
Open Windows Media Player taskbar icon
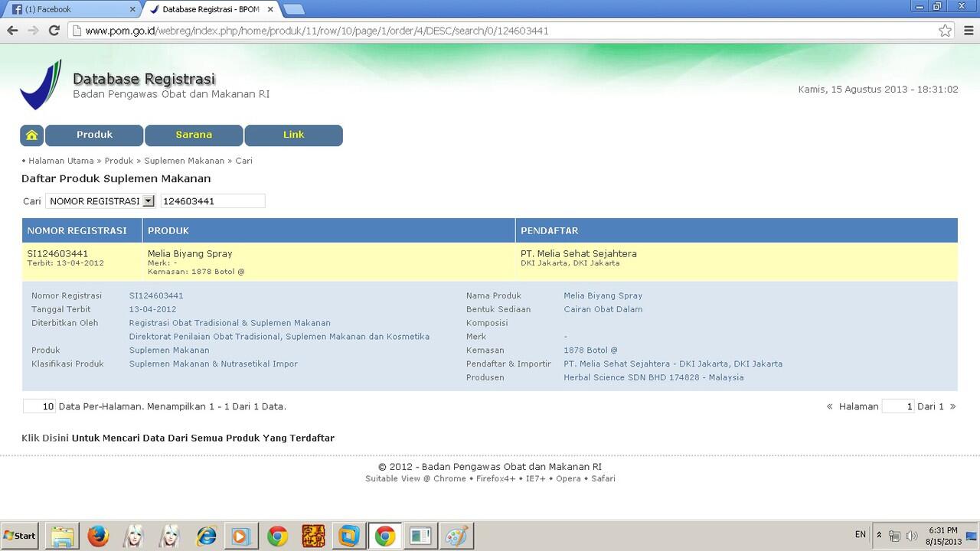point(240,536)
